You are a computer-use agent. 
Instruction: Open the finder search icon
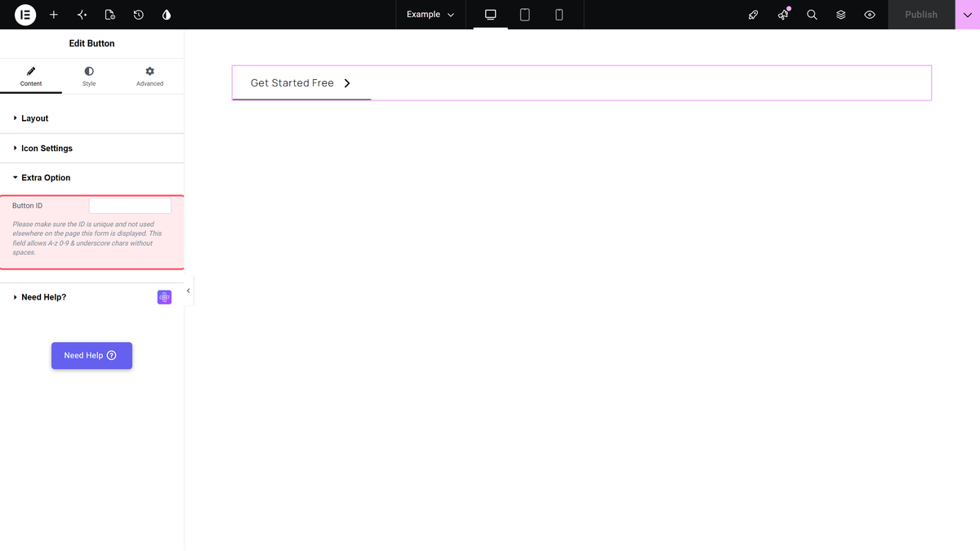coord(812,15)
